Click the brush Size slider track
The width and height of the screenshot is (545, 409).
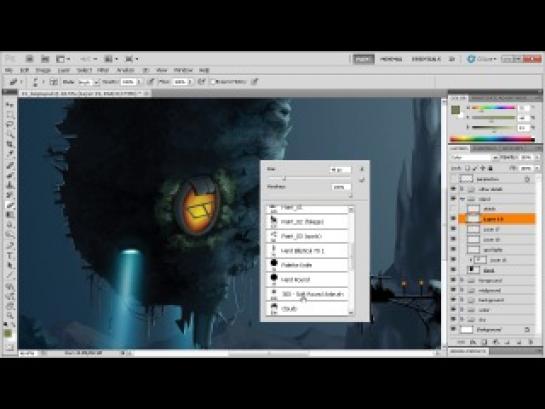coord(310,179)
